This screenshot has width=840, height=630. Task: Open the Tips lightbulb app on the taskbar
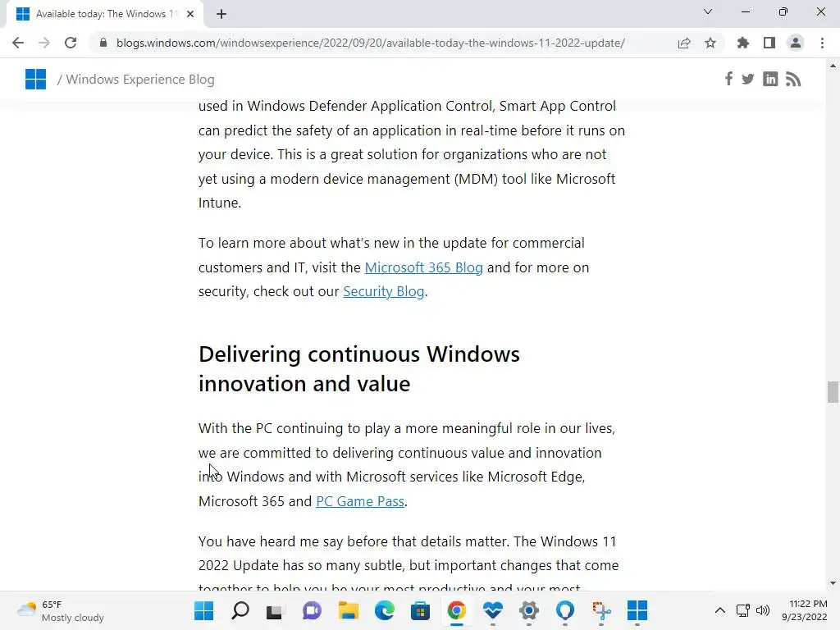(x=564, y=610)
